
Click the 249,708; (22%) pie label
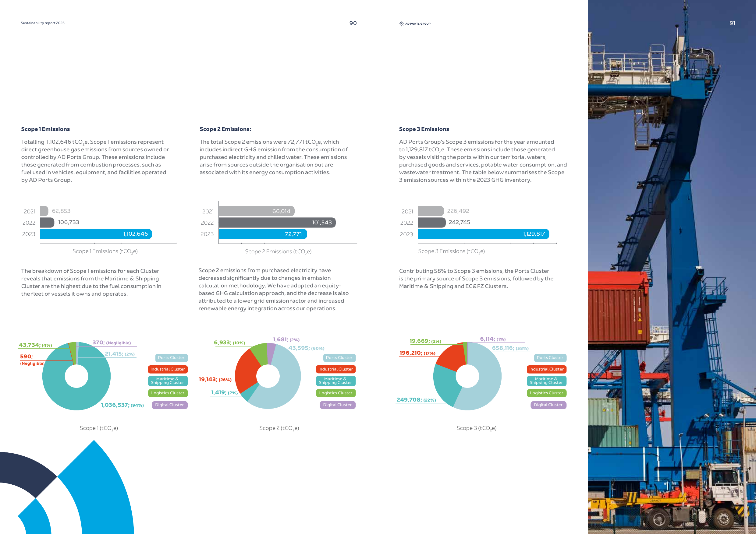click(416, 400)
